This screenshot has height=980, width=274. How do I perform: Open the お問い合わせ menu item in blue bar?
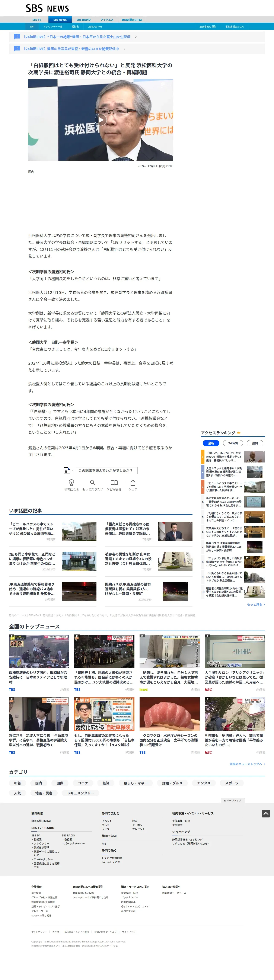coord(95,27)
